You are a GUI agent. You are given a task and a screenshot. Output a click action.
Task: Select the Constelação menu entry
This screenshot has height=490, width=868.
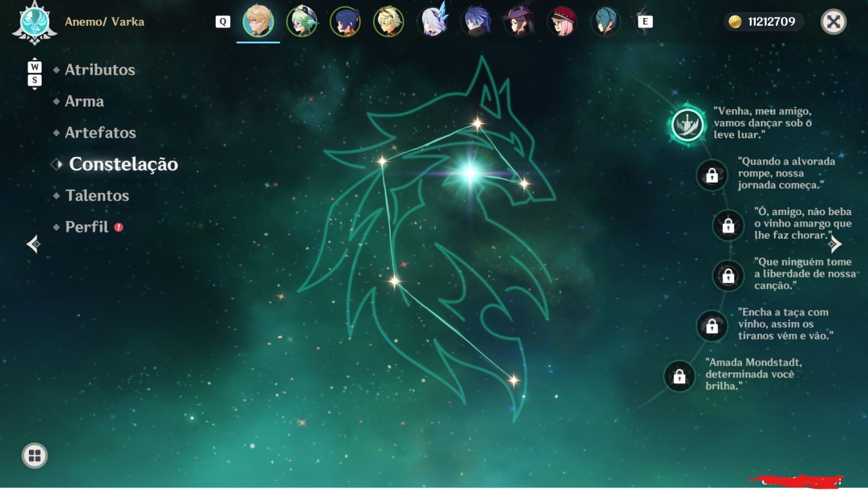tap(123, 164)
